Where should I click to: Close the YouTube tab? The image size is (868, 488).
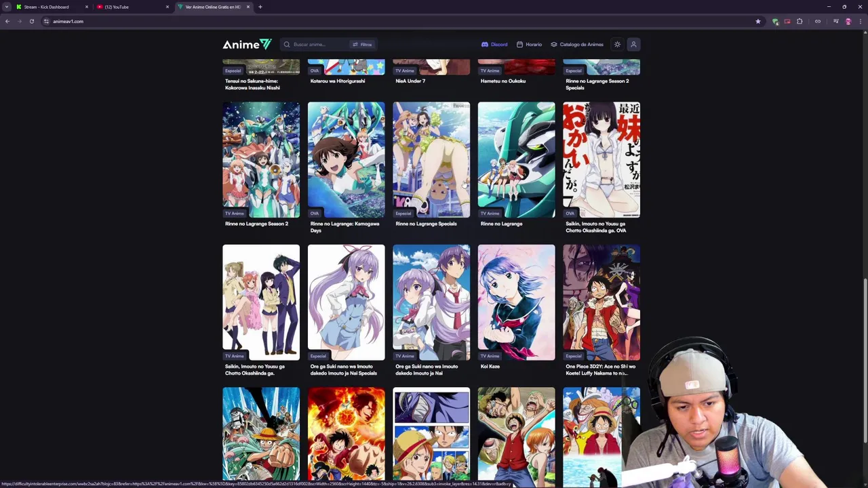(167, 7)
